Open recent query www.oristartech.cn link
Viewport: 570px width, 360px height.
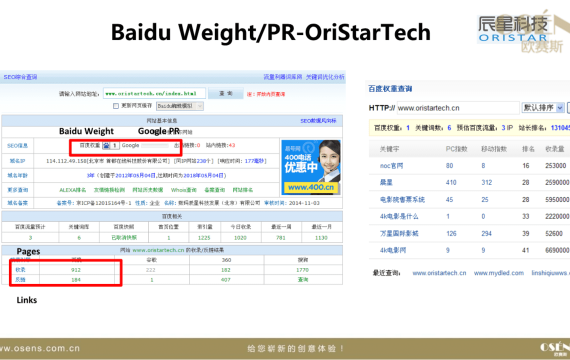click(439, 273)
